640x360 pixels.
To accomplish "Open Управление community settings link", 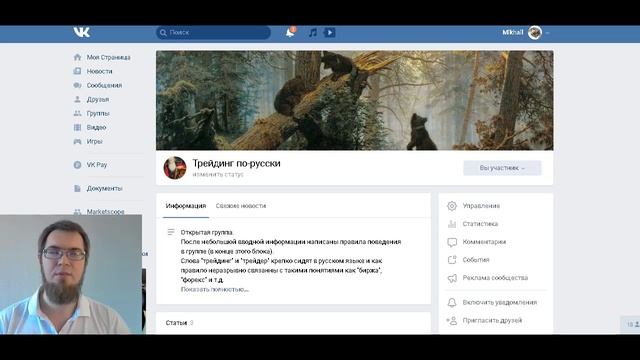I will [481, 206].
